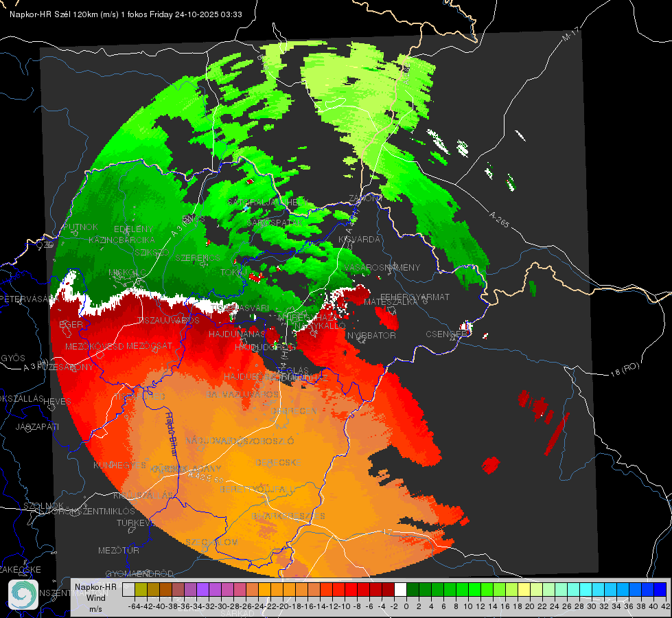Pick the dark blue swatch between 40 and 42
This screenshot has height=618, width=672.
[x=660, y=589]
